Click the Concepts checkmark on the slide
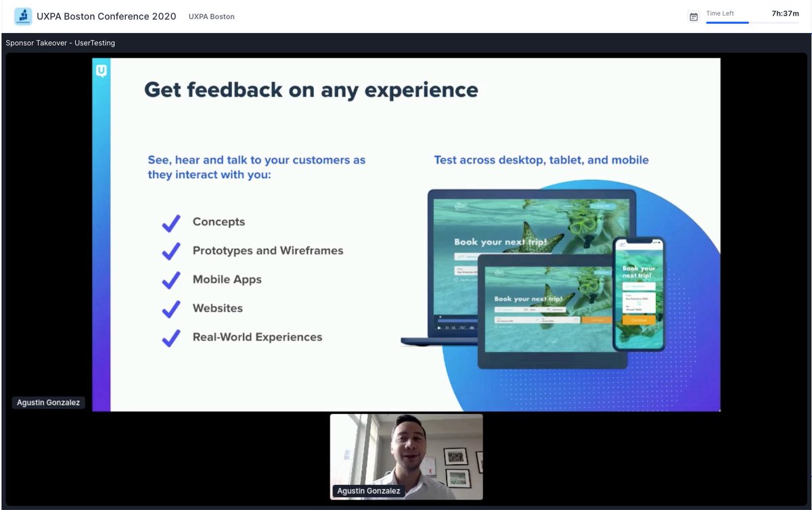 coord(171,223)
